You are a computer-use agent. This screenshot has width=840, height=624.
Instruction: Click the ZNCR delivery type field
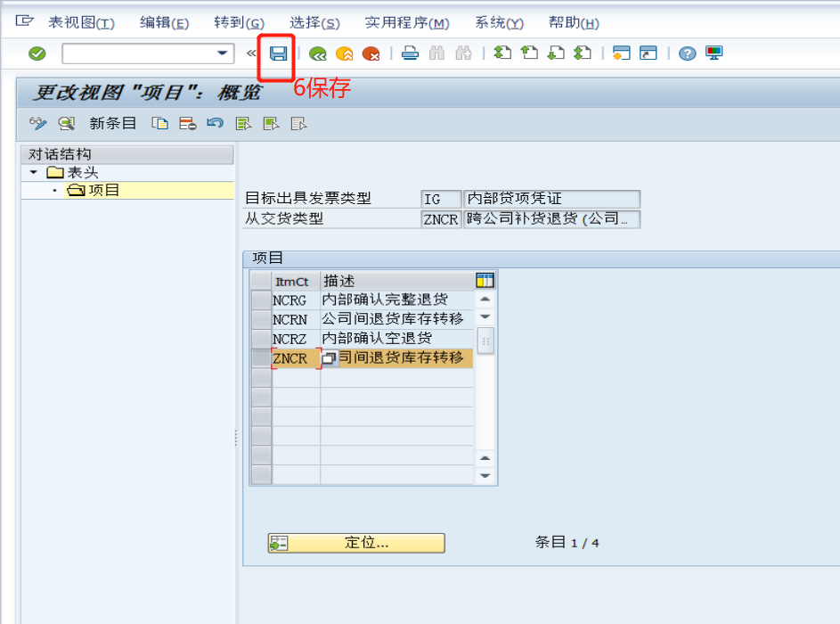[x=441, y=219]
